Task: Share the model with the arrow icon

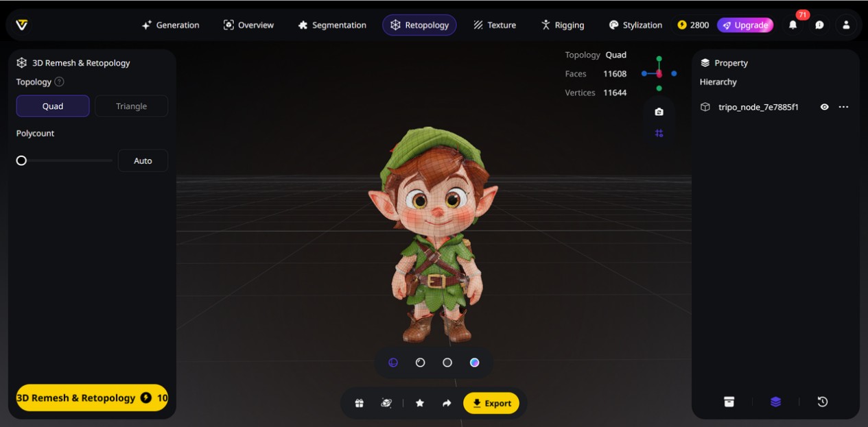Action: [x=446, y=403]
